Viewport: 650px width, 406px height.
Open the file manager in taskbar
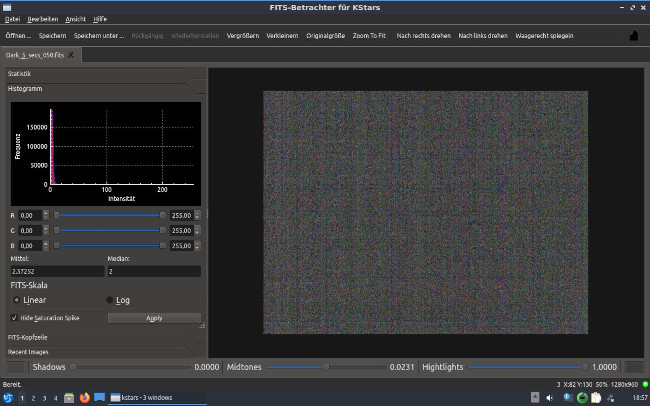[69, 397]
